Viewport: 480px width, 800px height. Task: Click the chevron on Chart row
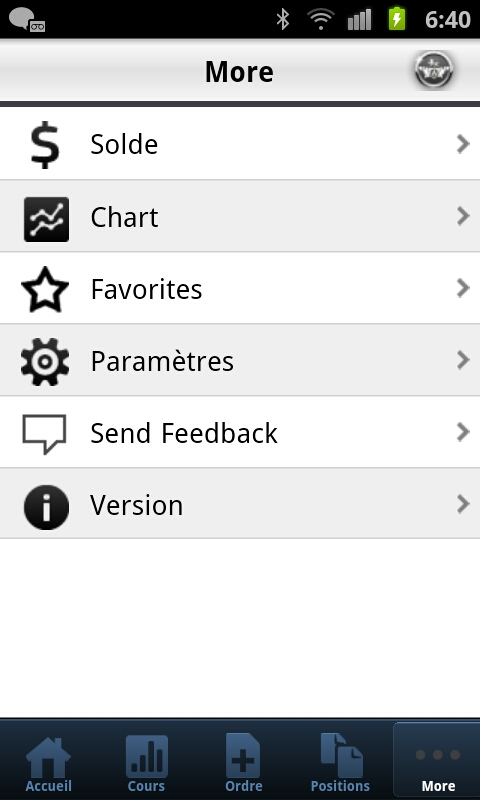(x=463, y=216)
